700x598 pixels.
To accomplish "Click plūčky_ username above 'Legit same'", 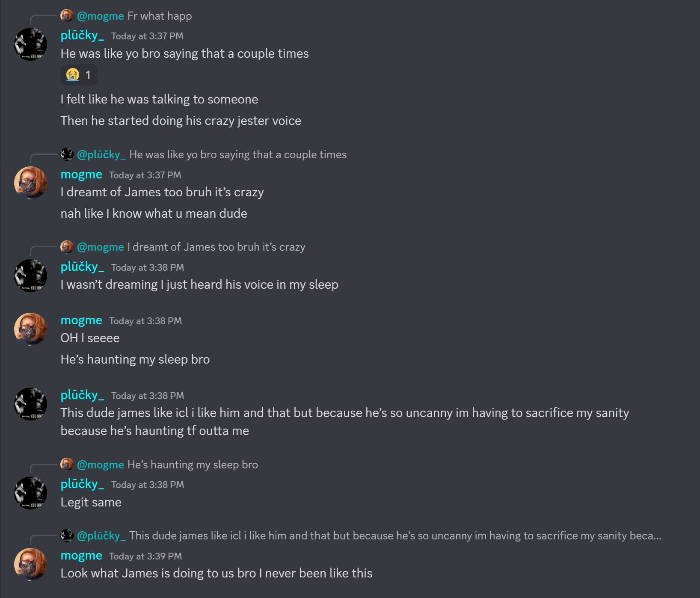I will point(82,484).
